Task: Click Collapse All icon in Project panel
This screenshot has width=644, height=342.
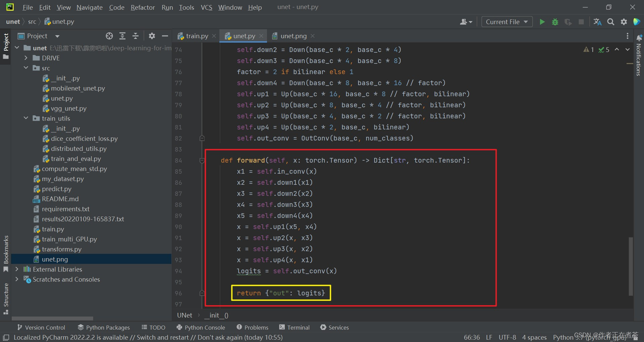Action: click(136, 36)
